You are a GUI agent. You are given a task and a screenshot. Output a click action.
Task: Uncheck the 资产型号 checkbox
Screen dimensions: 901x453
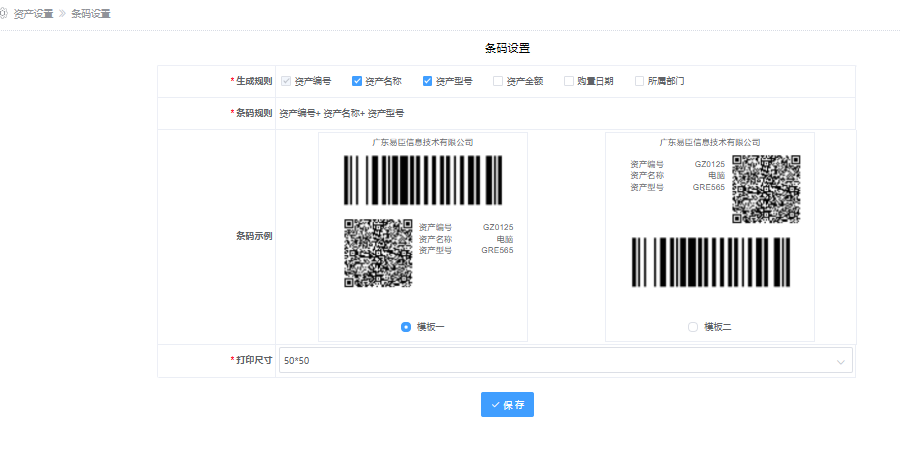(428, 81)
